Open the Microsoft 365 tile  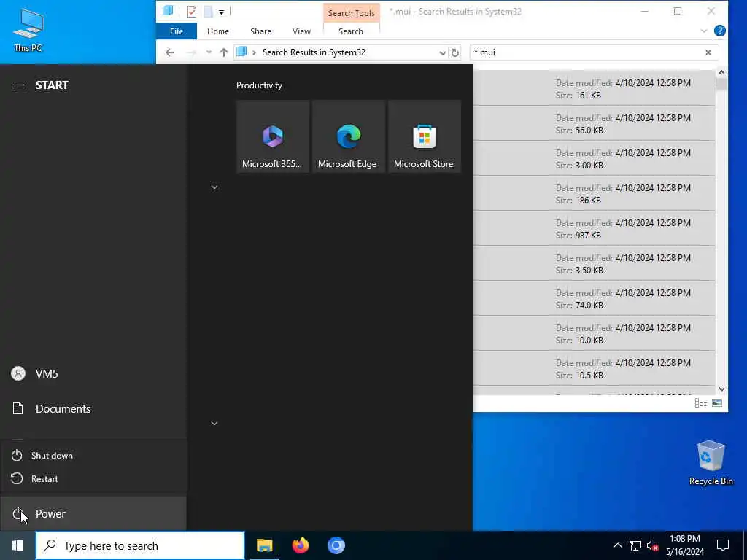point(273,136)
